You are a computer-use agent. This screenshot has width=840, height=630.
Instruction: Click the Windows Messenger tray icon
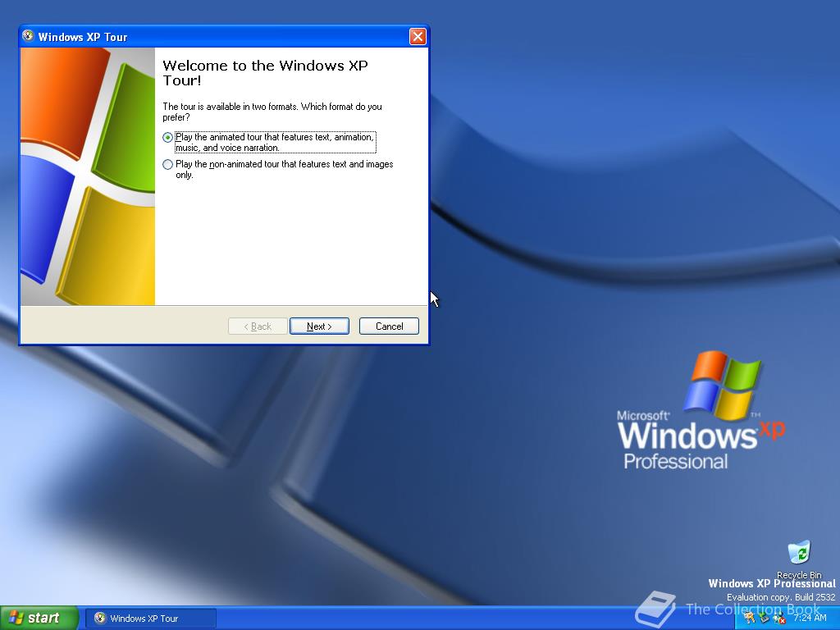[x=779, y=618]
